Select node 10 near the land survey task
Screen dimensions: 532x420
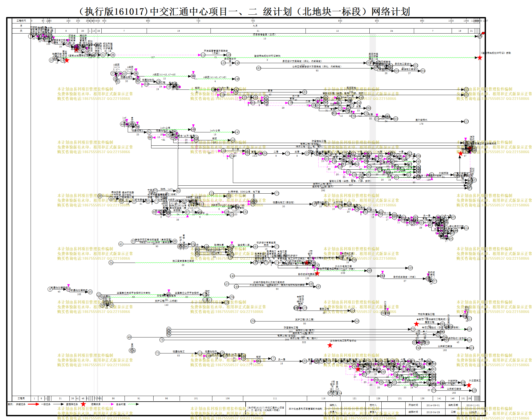tap(51, 60)
